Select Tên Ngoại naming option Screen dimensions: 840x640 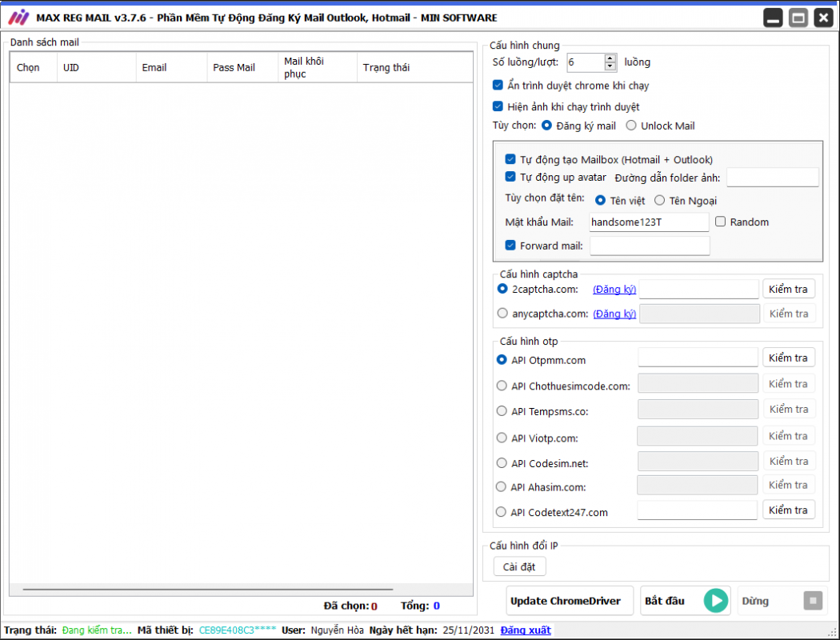click(659, 200)
